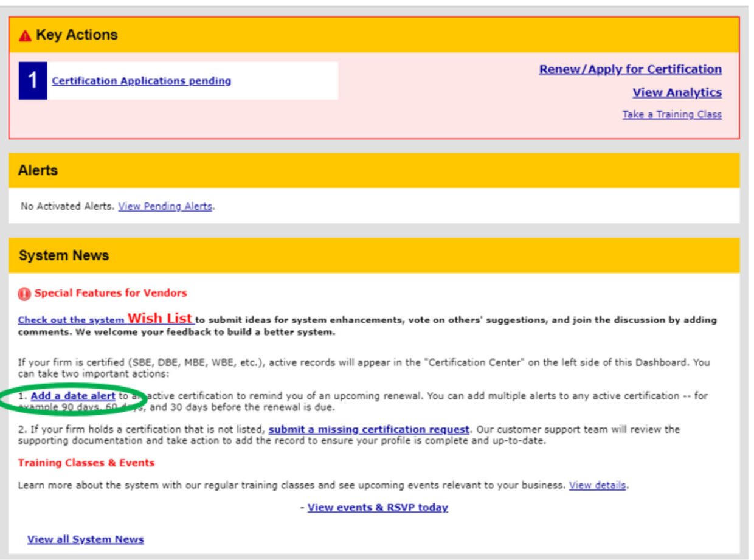Click the Key Actions header text
The image size is (754, 560).
(x=77, y=35)
